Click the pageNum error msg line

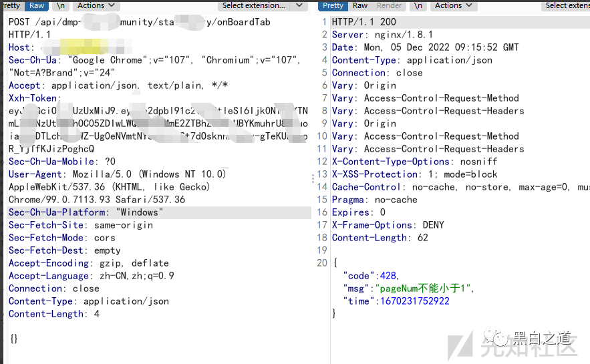[408, 289]
